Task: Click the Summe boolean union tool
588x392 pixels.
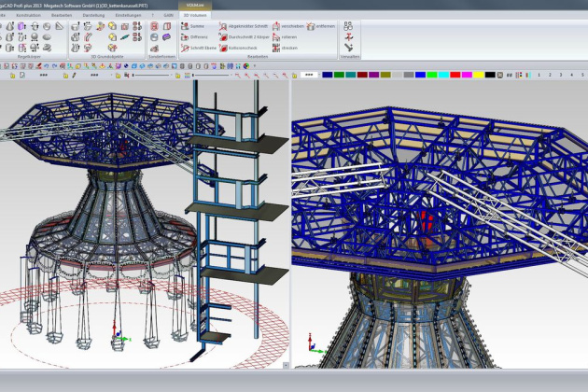Action: pos(195,26)
